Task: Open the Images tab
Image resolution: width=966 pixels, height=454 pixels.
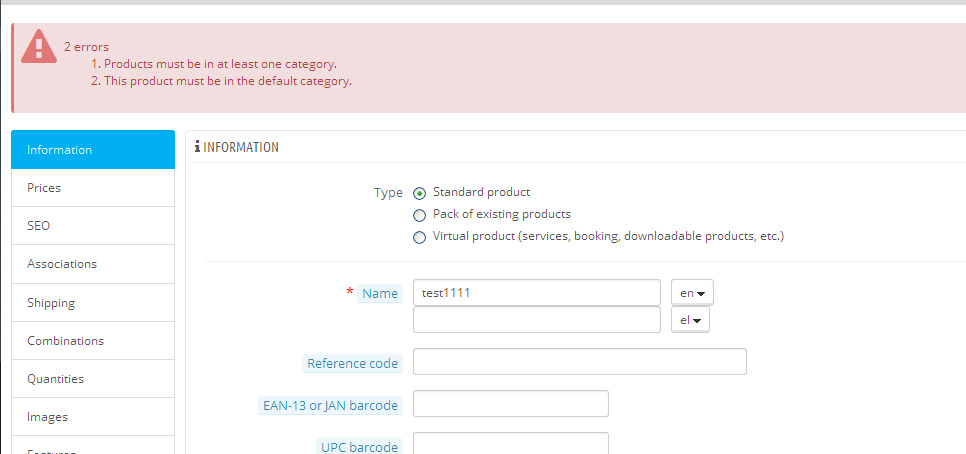Action: 93,417
